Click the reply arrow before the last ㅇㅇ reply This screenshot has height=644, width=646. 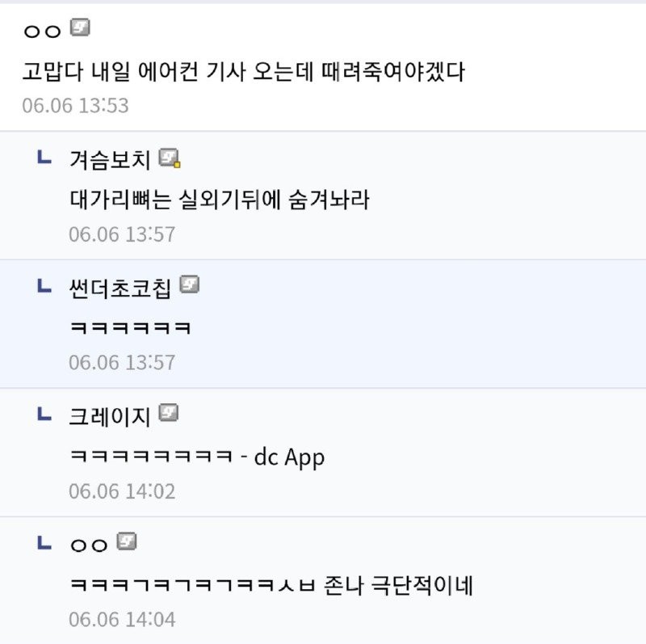click(x=44, y=542)
